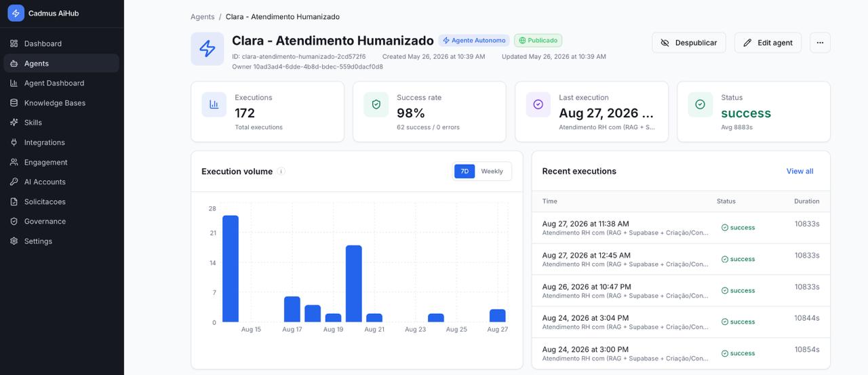Click the globe icon in Publicado badge
868x375 pixels.
pyautogui.click(x=522, y=41)
